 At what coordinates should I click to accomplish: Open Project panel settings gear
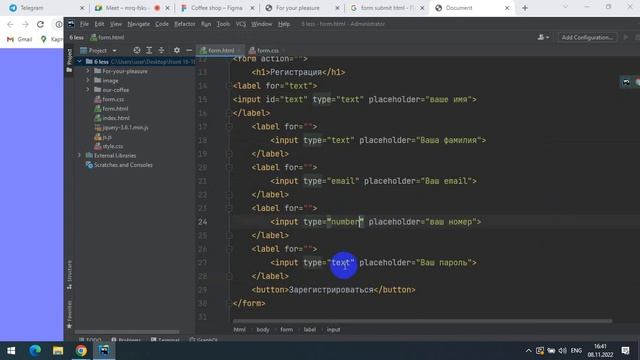[176, 50]
